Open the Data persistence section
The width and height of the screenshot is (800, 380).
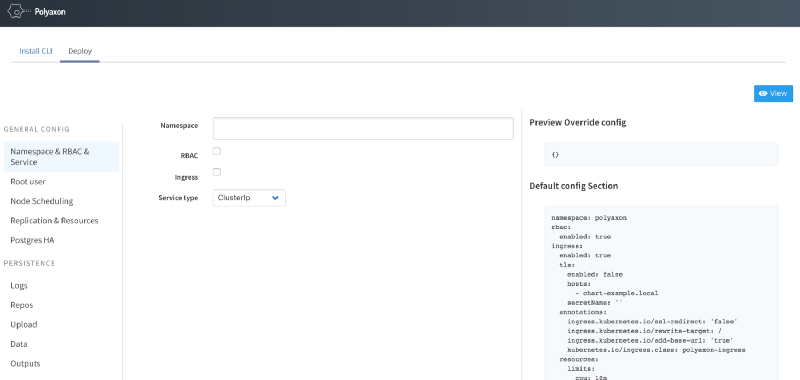19,344
